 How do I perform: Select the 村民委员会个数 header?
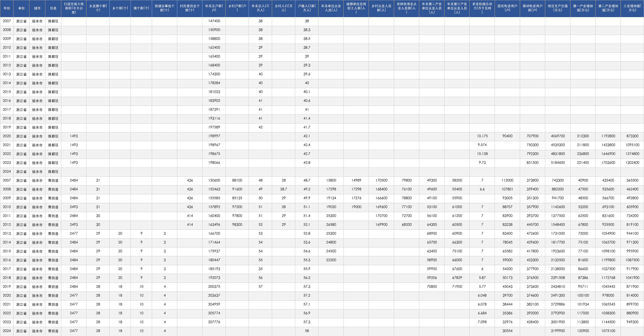pyautogui.click(x=190, y=8)
